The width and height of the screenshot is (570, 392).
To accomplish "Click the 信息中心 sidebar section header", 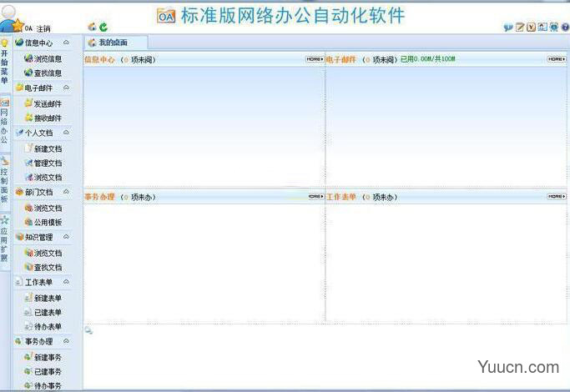I will [x=43, y=43].
